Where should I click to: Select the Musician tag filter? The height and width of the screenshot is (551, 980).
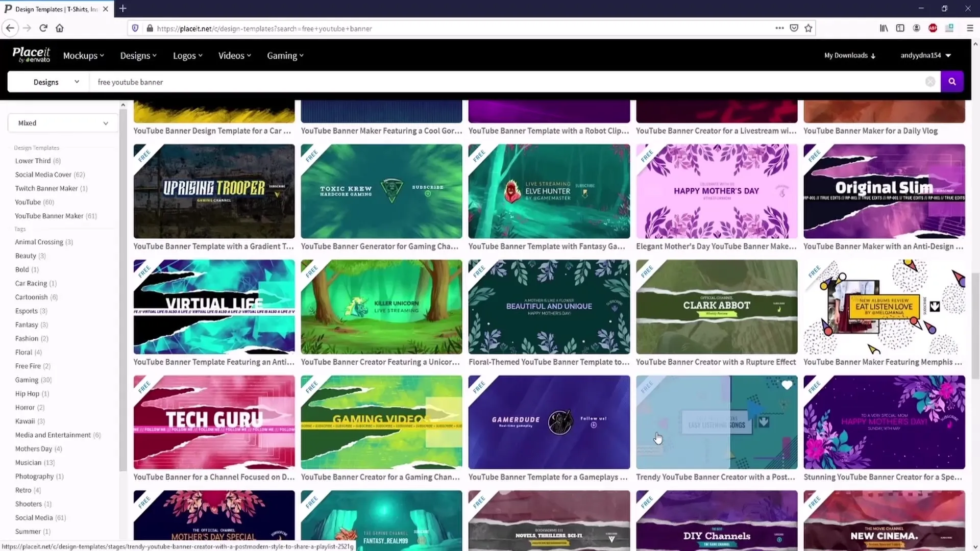tap(35, 462)
